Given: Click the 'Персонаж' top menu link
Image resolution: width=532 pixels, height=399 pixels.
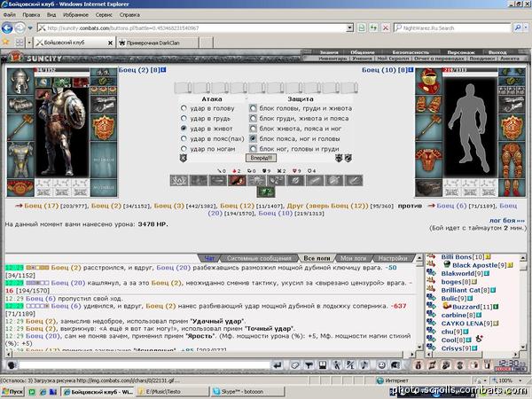Looking at the screenshot, I should coord(461,52).
